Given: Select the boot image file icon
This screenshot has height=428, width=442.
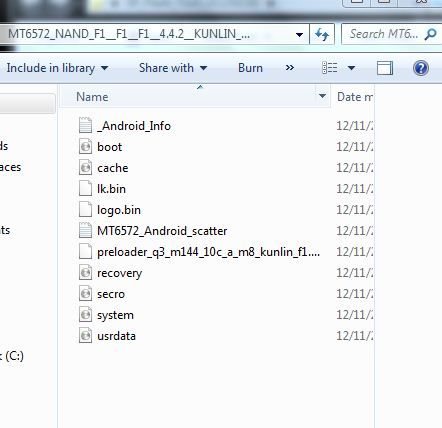Looking at the screenshot, I should [85, 147].
